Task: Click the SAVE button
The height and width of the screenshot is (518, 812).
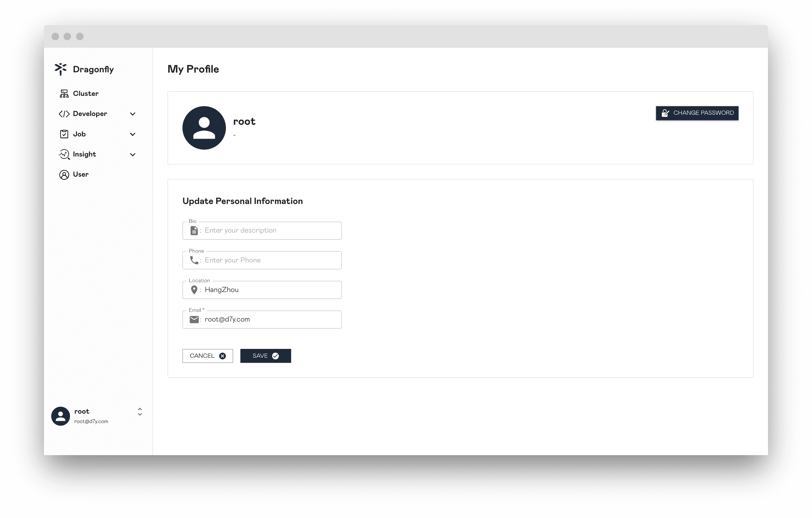Action: pyautogui.click(x=265, y=356)
